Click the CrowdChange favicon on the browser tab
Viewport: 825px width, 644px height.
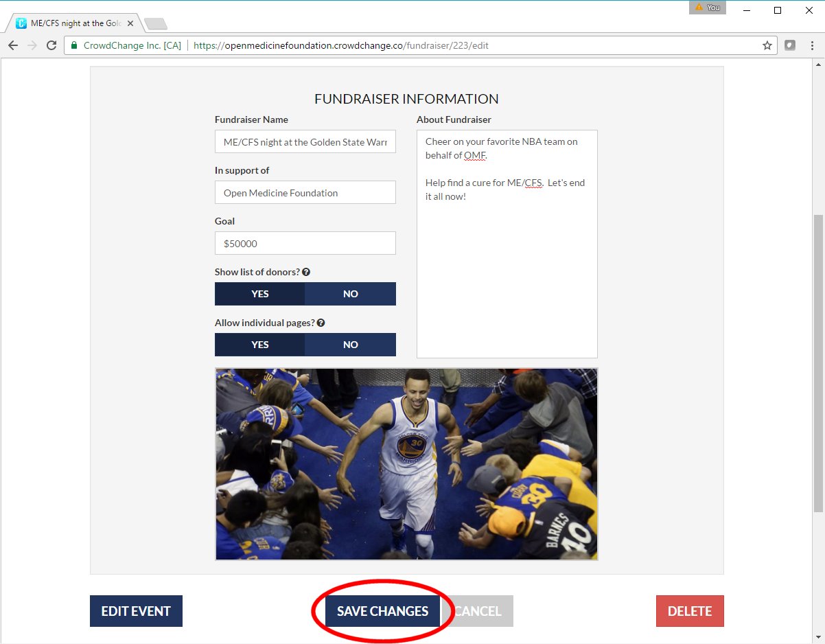pos(21,23)
